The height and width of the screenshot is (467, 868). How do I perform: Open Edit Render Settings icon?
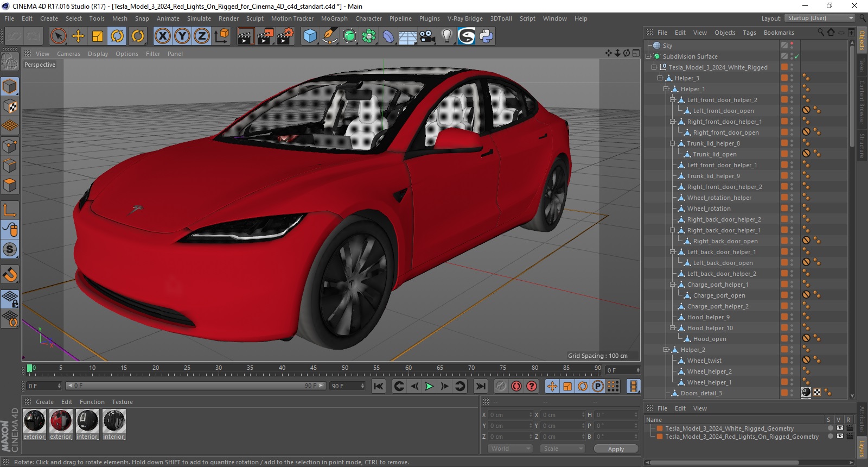click(285, 36)
